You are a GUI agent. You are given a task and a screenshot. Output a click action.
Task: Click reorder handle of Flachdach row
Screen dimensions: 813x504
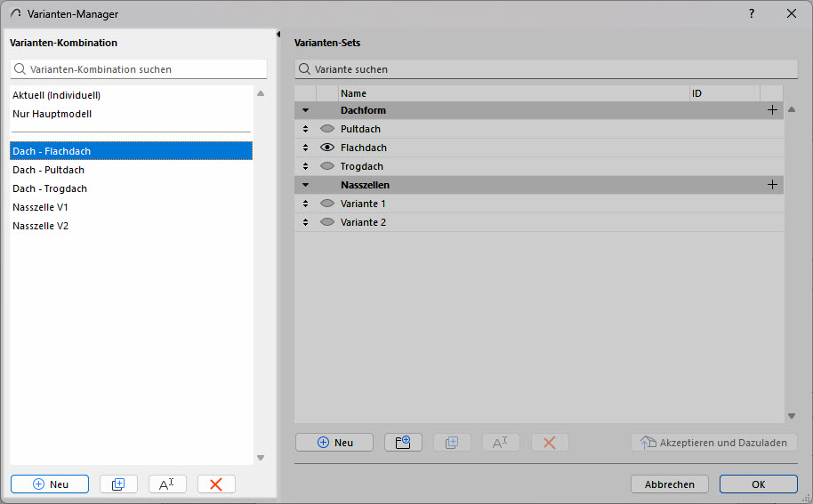[305, 148]
